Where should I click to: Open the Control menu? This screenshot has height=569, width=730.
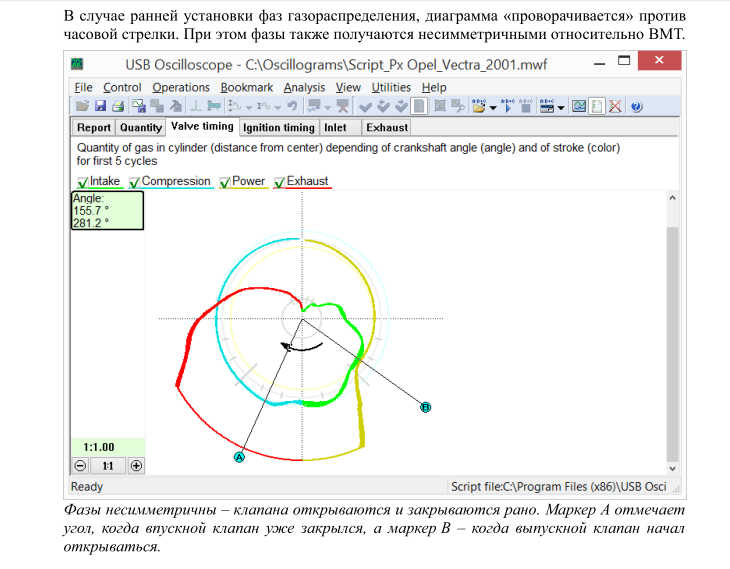coord(122,88)
